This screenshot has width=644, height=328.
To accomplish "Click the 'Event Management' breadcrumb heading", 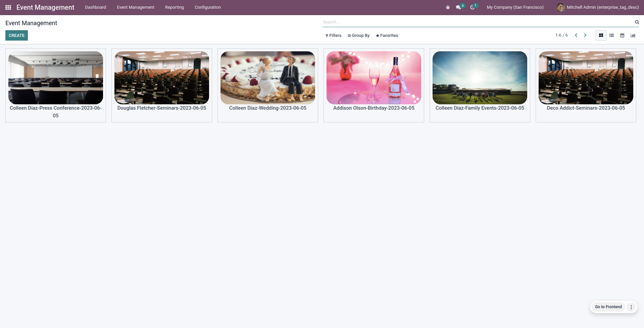I will 31,23.
